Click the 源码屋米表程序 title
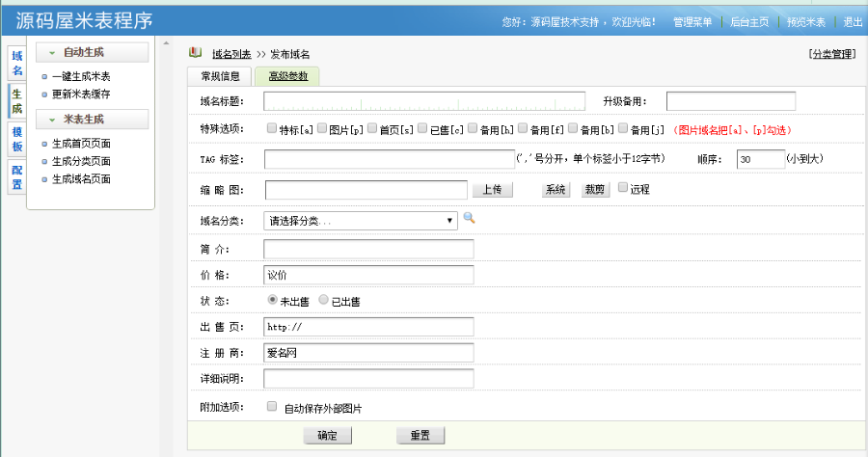Image resolution: width=868 pixels, height=457 pixels. tap(84, 21)
